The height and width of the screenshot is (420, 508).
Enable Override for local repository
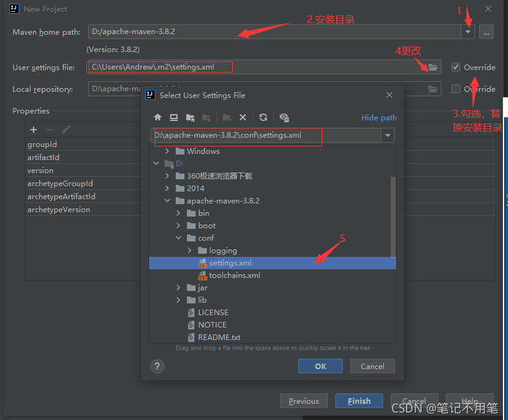tap(456, 89)
